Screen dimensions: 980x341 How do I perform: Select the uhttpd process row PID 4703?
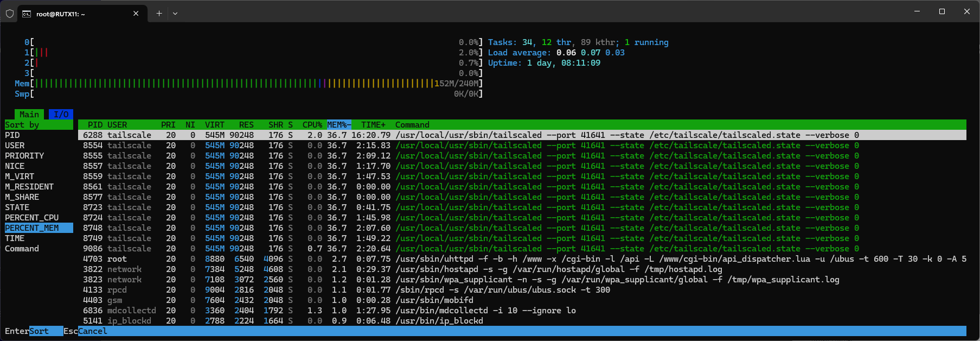tap(325, 259)
